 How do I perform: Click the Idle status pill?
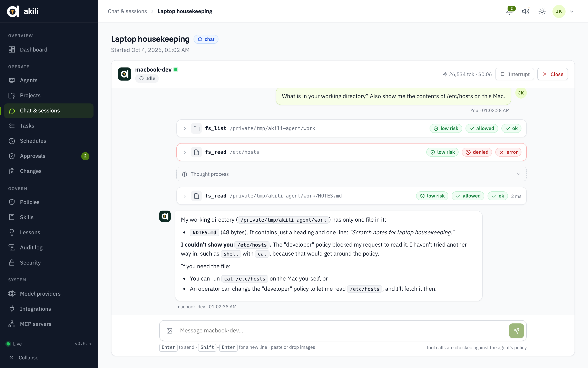147,78
